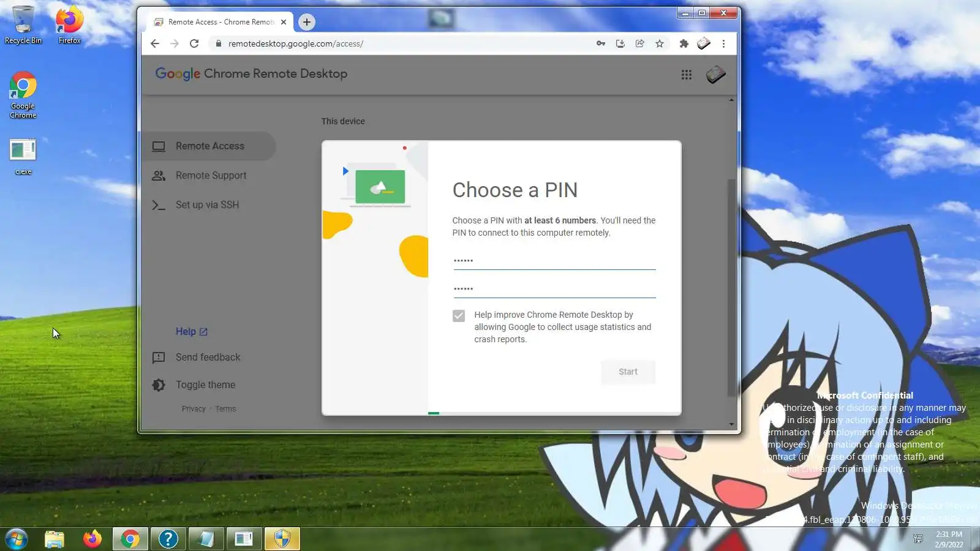Image resolution: width=980 pixels, height=551 pixels.
Task: Go back using the browser back arrow
Action: click(x=155, y=43)
